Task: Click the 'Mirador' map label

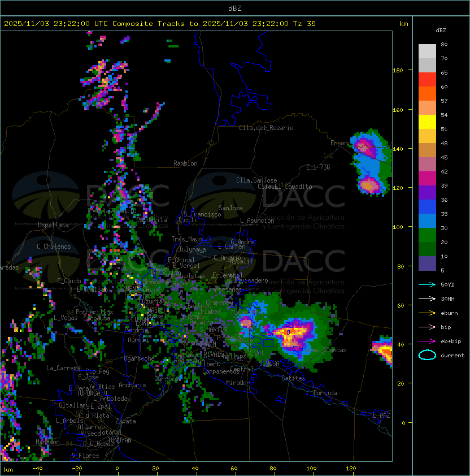Action: click(x=238, y=383)
